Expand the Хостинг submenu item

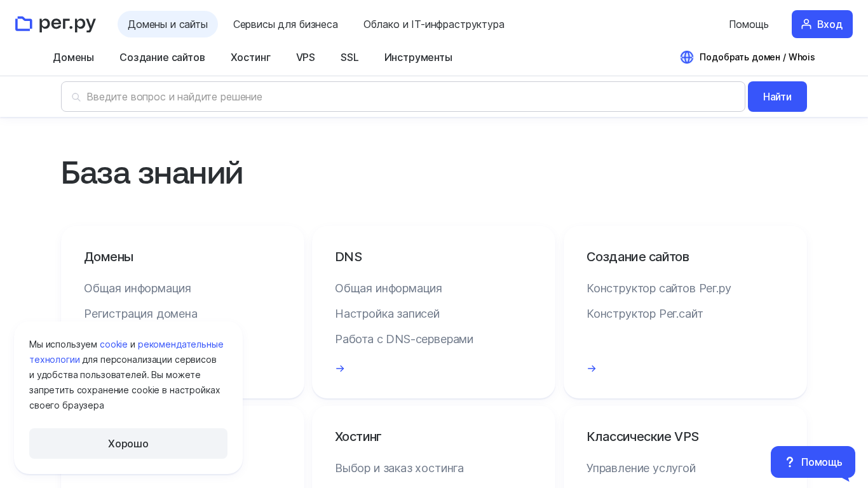pos(250,57)
